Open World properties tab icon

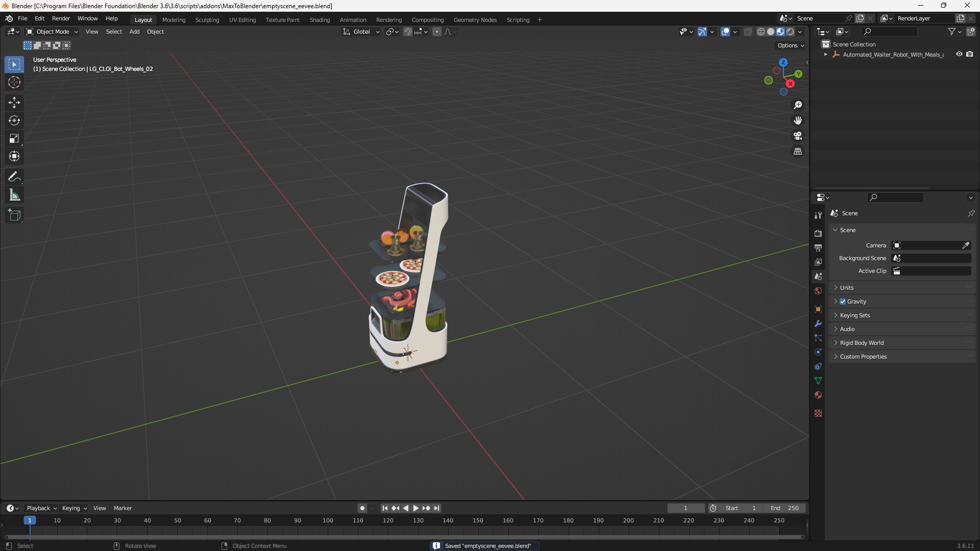818,291
